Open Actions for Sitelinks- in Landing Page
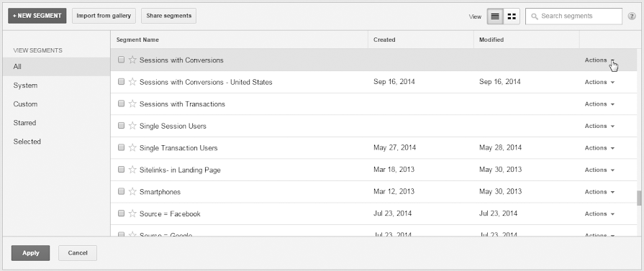Viewport: 644px width, 271px height. 599,170
